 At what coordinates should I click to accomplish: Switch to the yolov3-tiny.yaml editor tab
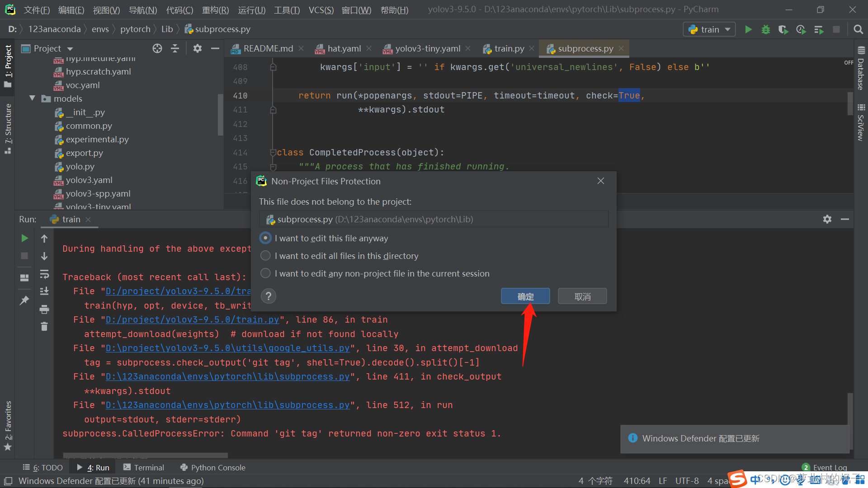point(427,48)
